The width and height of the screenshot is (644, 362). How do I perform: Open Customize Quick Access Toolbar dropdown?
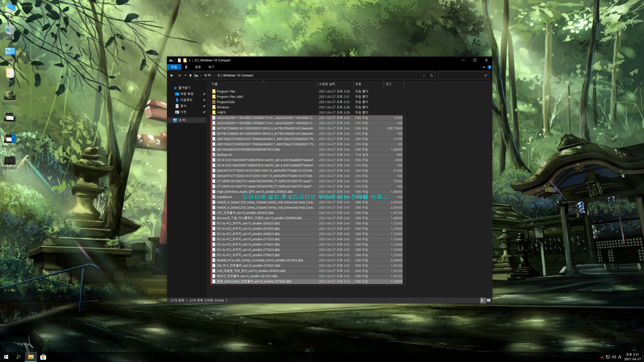[189, 60]
